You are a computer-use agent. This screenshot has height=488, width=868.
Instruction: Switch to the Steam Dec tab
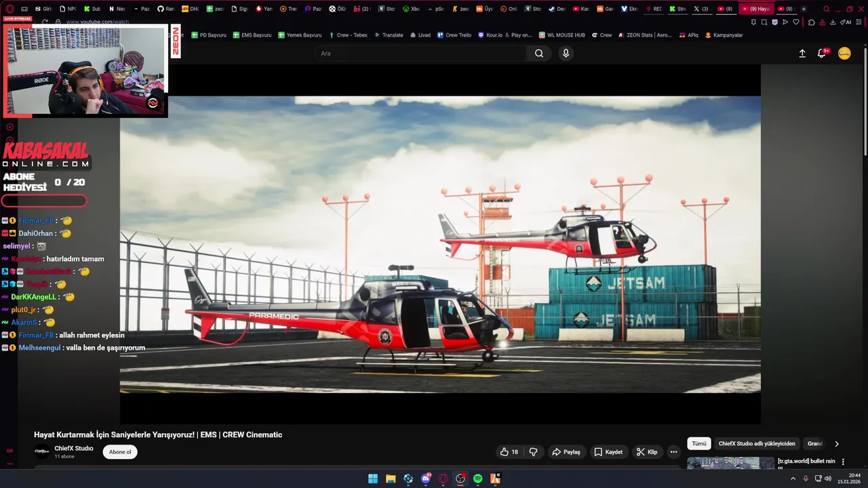pos(556,9)
